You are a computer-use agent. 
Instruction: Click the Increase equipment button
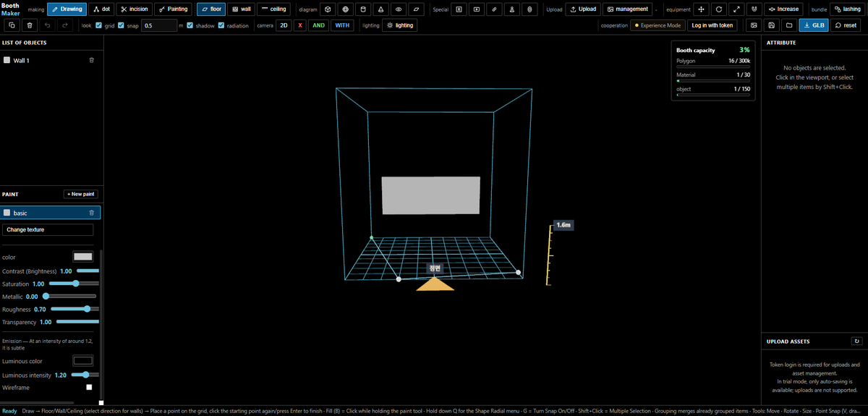point(784,9)
